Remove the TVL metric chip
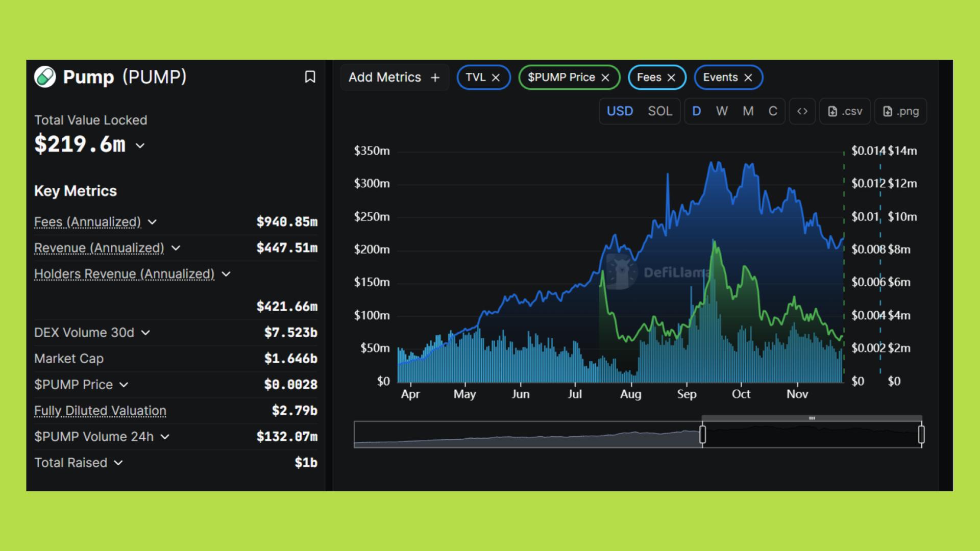This screenshot has width=980, height=551. (496, 78)
